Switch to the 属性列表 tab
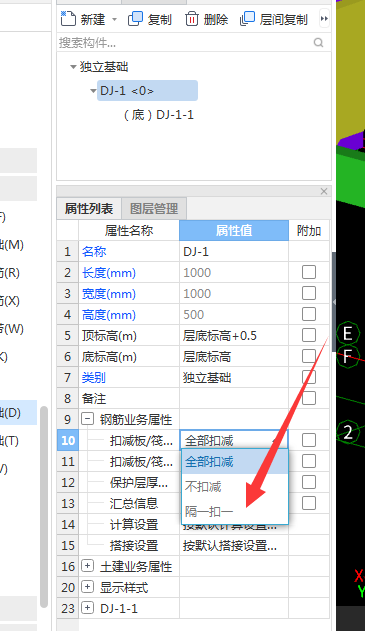Image resolution: width=365 pixels, height=631 pixels. tap(89, 208)
